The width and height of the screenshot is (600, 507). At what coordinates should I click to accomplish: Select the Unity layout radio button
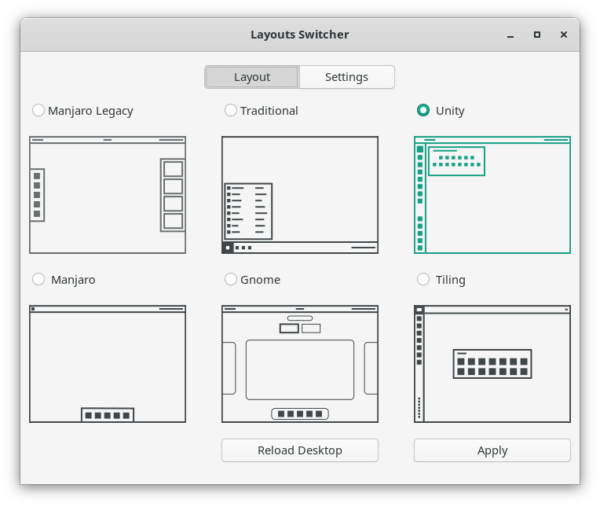coord(423,110)
